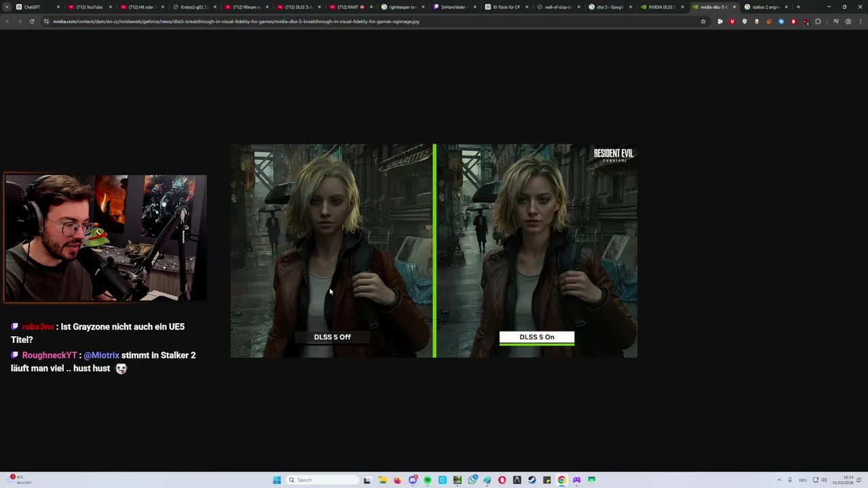Viewport: 868px width, 488px height.
Task: Close the stalker 2 engine tab
Action: [787, 7]
